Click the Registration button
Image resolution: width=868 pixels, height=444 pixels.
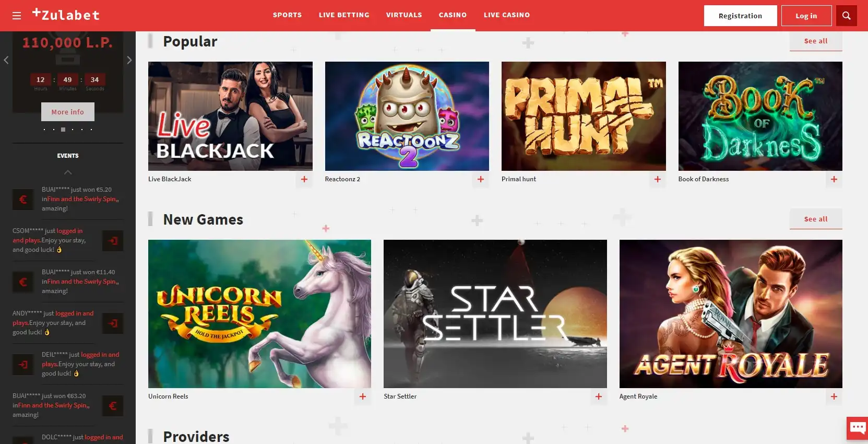[740, 16]
